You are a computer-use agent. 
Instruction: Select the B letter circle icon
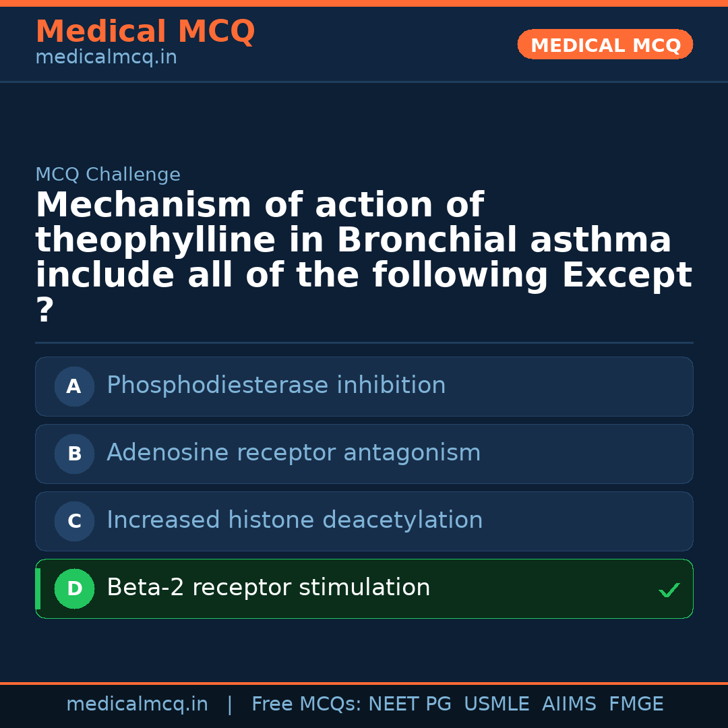74,454
